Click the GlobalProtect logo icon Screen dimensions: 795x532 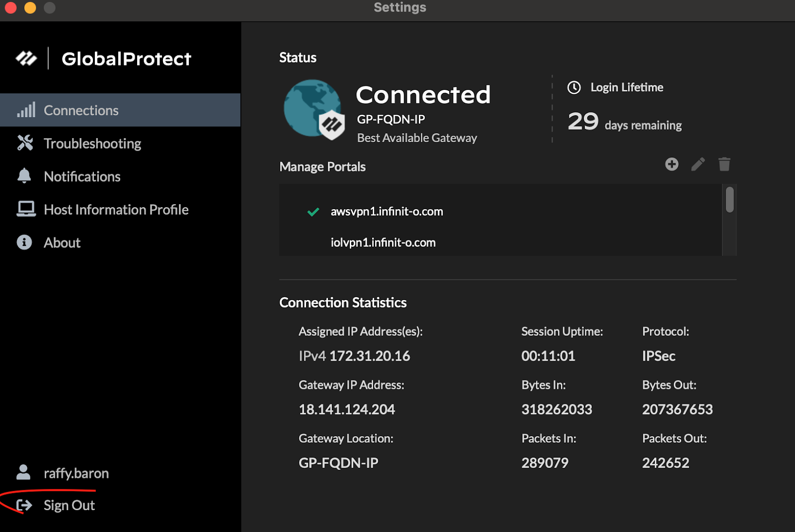[x=26, y=59]
